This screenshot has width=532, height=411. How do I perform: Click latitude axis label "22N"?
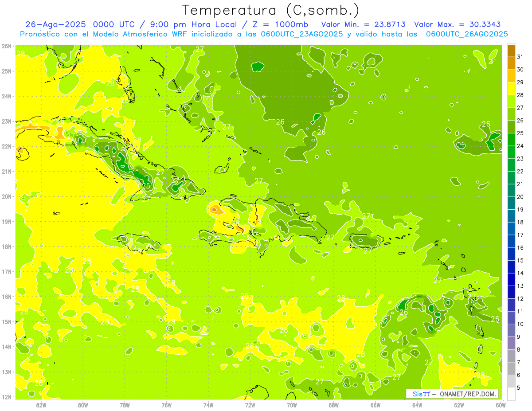click(7, 146)
